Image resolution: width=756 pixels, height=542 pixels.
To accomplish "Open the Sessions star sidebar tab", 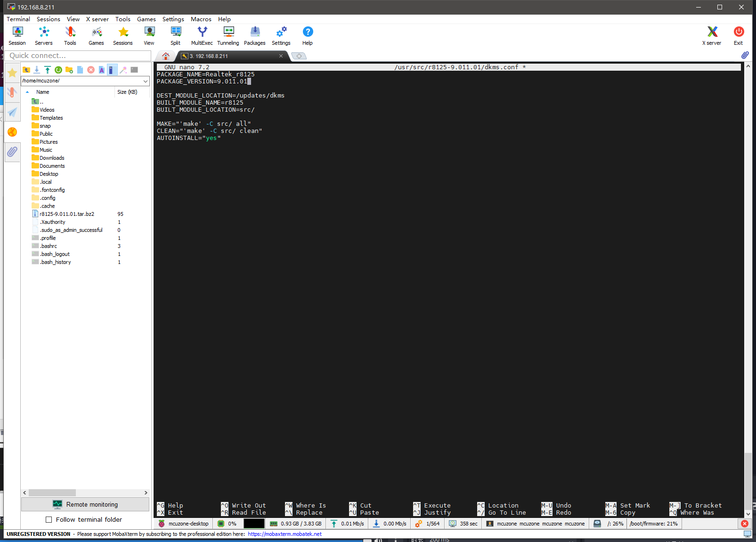I will [x=12, y=73].
